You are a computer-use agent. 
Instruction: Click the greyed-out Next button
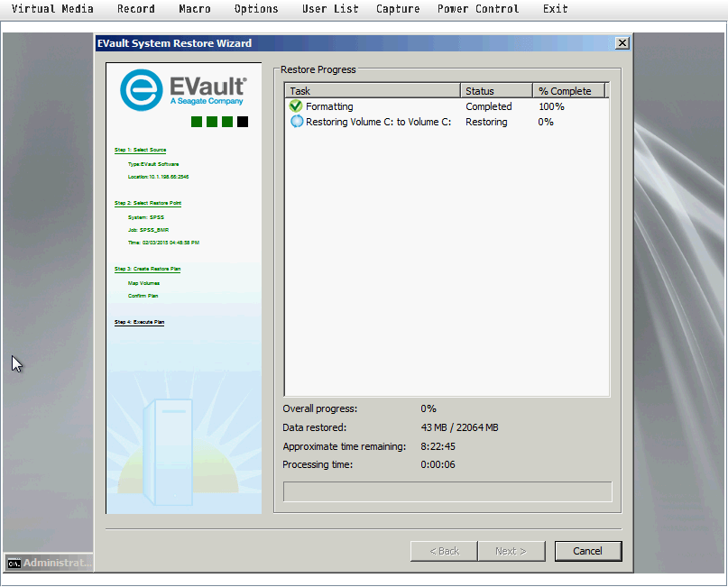click(x=511, y=551)
